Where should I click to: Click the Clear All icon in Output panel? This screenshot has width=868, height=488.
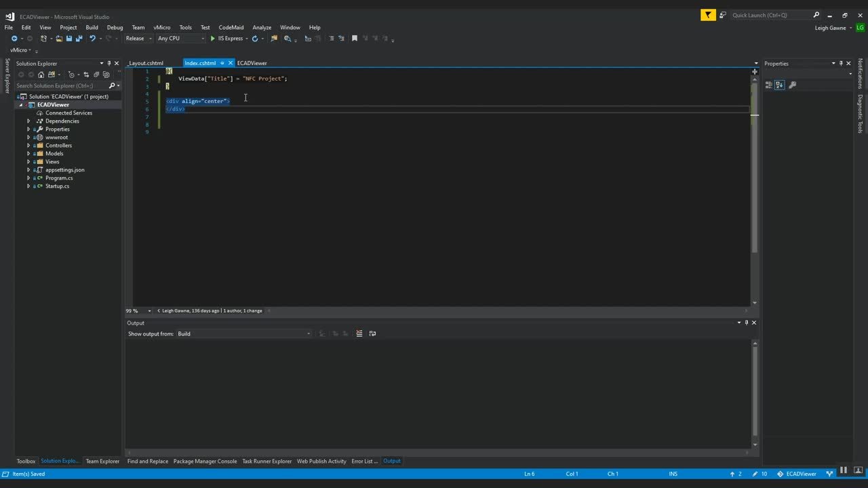point(359,333)
